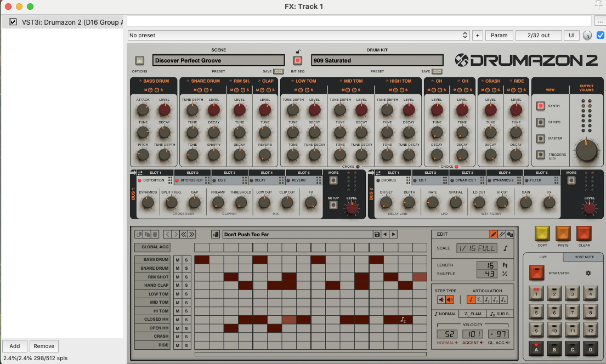Click the orange Paste pad
The height and width of the screenshot is (364, 606).
coord(563,234)
